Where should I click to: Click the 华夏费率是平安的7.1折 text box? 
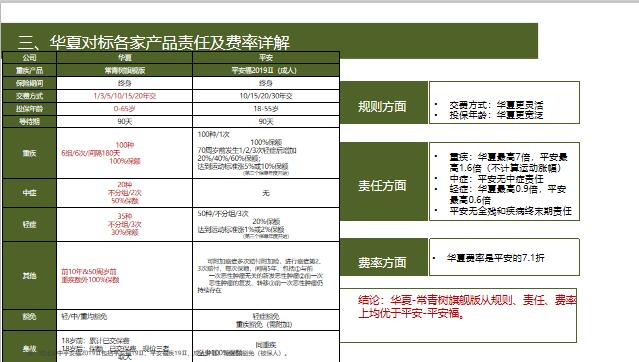pyautogui.click(x=504, y=257)
